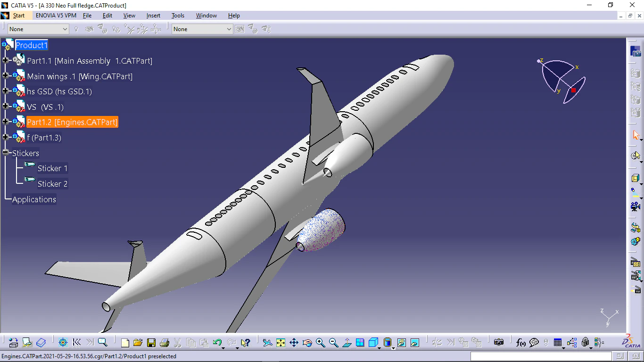Open the render style cylinder dropdown arrow
This screenshot has height=362, width=644.
pos(393,348)
